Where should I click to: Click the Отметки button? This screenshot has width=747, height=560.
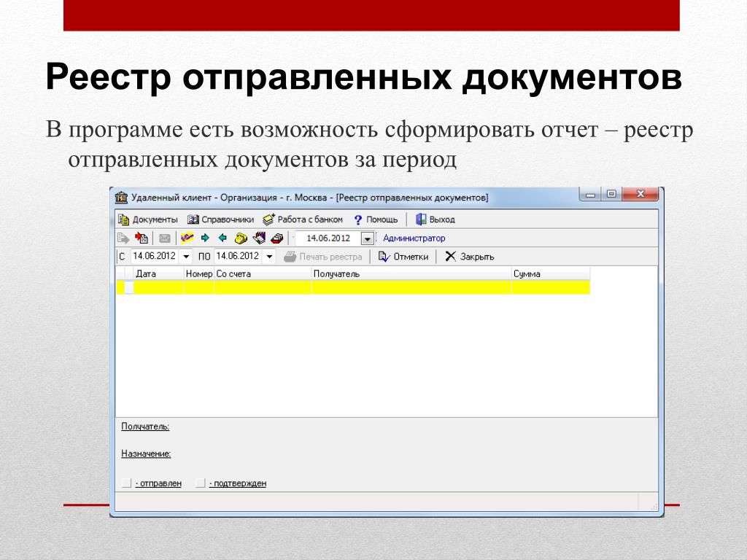point(403,257)
